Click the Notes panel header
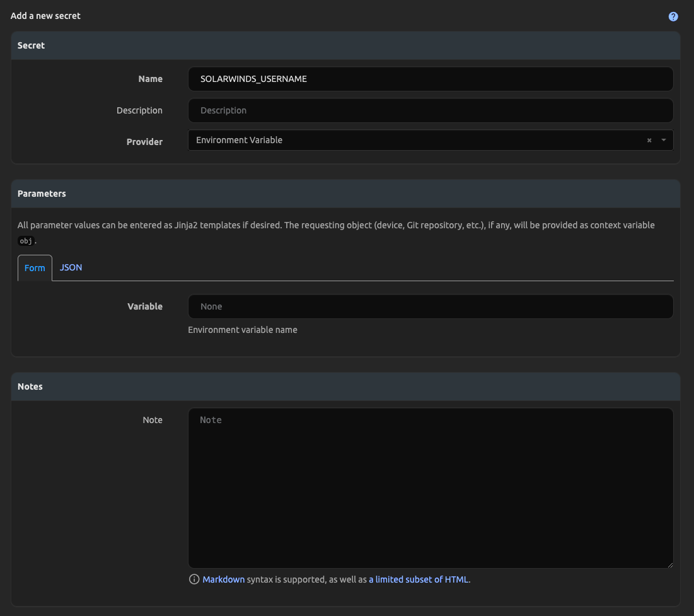Screen dimensions: 694x616 (345, 386)
